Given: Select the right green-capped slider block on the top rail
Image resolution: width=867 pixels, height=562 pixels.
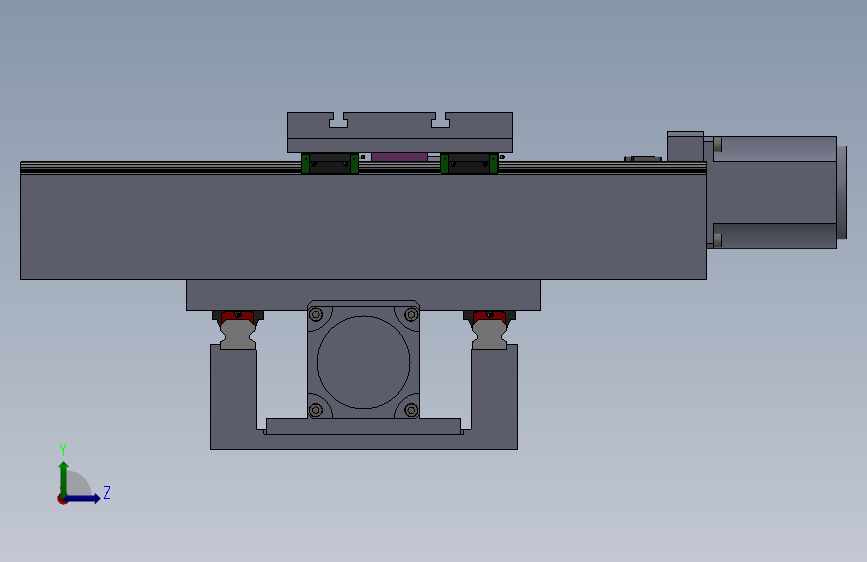Looking at the screenshot, I should tap(469, 164).
